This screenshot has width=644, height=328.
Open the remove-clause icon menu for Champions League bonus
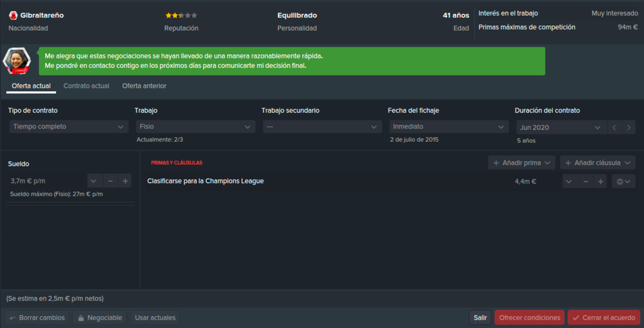pyautogui.click(x=623, y=181)
